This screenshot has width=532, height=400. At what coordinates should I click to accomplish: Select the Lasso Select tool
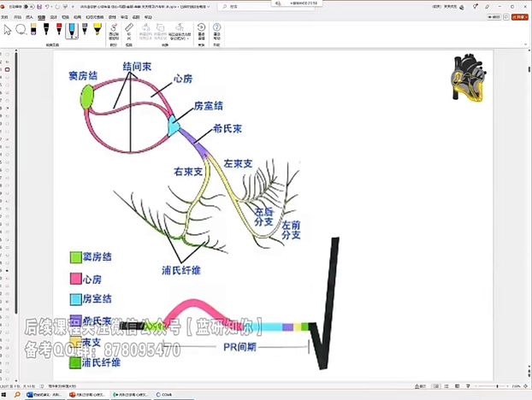coord(21,30)
